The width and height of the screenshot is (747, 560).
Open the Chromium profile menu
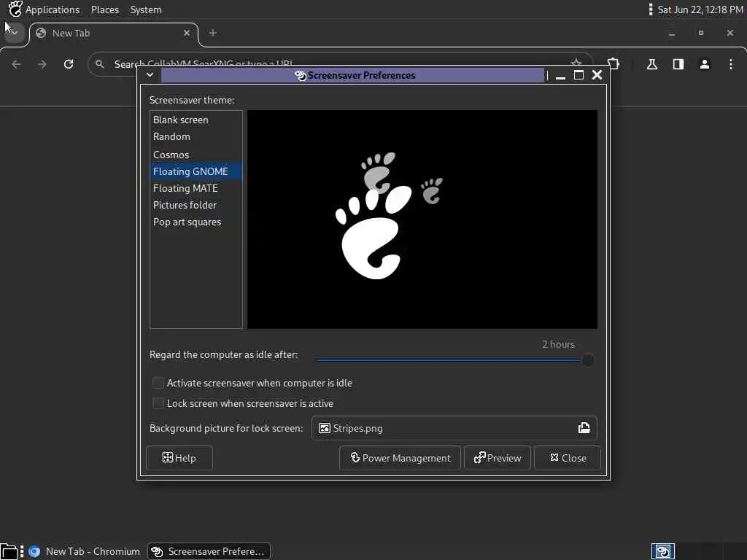[x=705, y=64]
